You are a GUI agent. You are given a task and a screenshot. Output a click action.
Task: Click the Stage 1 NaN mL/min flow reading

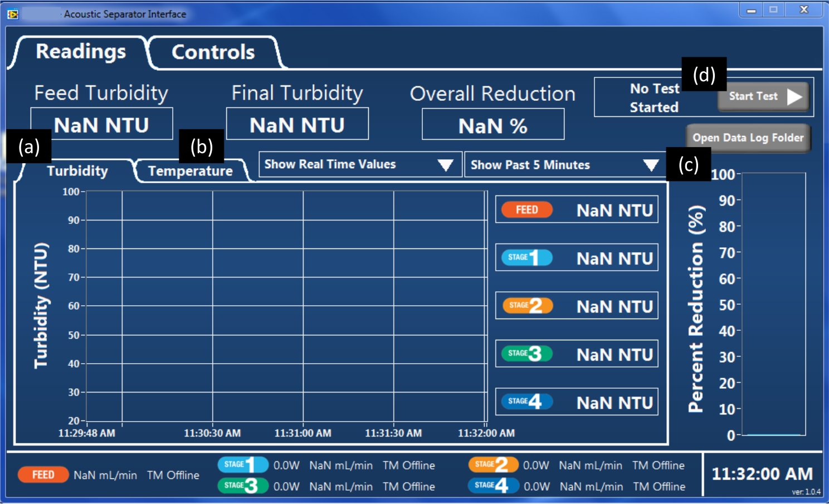341,465
